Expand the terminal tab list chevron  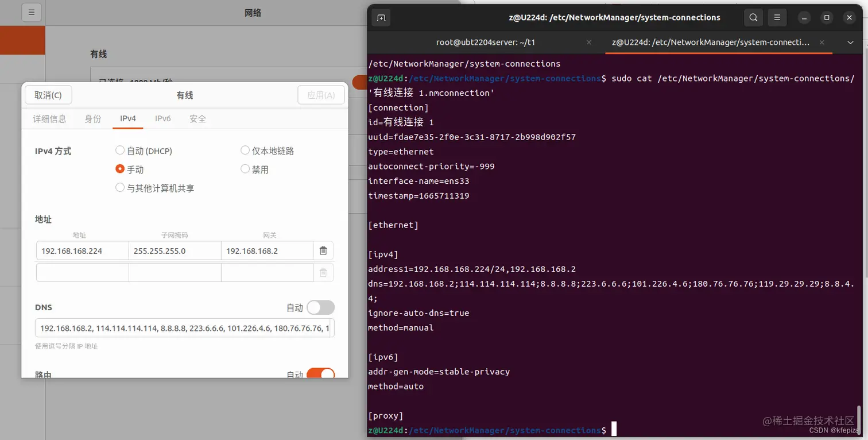coord(851,43)
